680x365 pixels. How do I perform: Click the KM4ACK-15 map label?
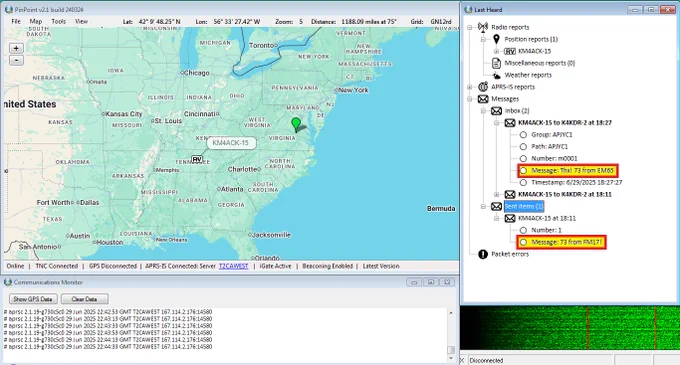tap(231, 143)
